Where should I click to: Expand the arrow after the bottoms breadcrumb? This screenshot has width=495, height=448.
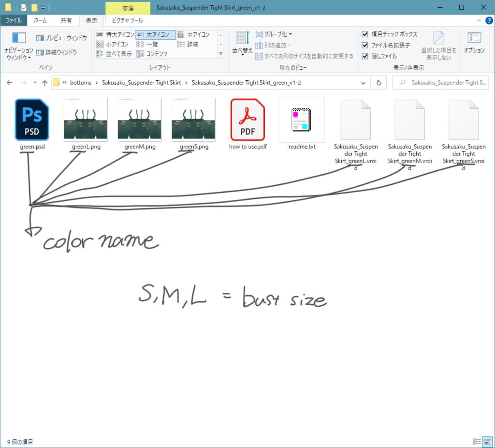pyautogui.click(x=97, y=83)
